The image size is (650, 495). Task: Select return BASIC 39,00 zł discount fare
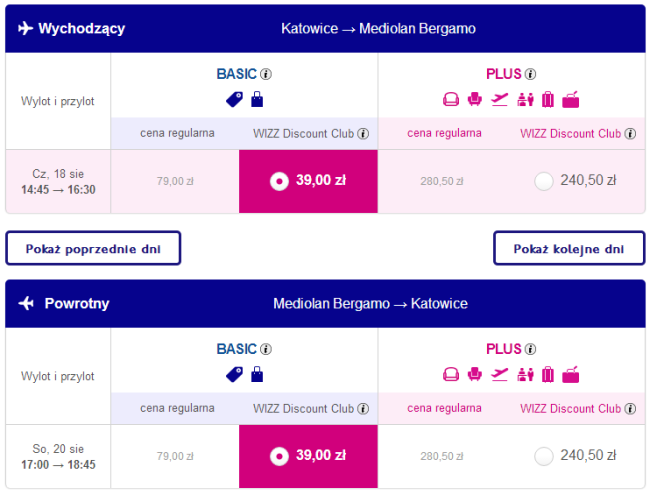click(280, 456)
